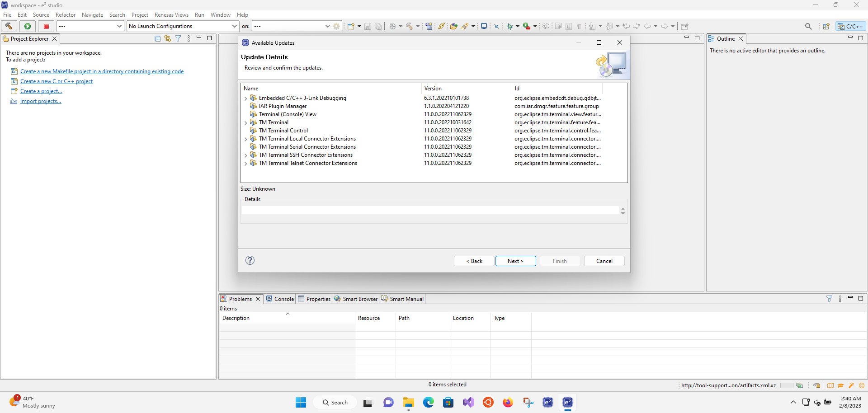Click the toolbar Search magnifier icon
Image resolution: width=868 pixels, height=413 pixels.
[808, 26]
